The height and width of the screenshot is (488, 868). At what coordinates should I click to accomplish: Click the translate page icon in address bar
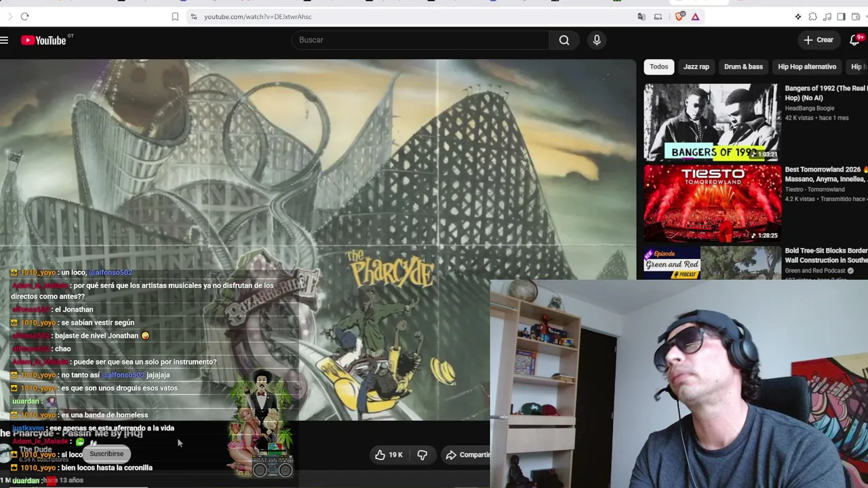pos(642,16)
